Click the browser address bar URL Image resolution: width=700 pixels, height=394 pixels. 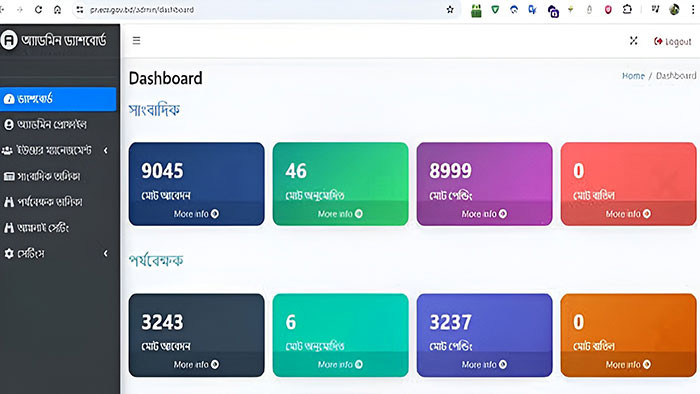coord(142,9)
